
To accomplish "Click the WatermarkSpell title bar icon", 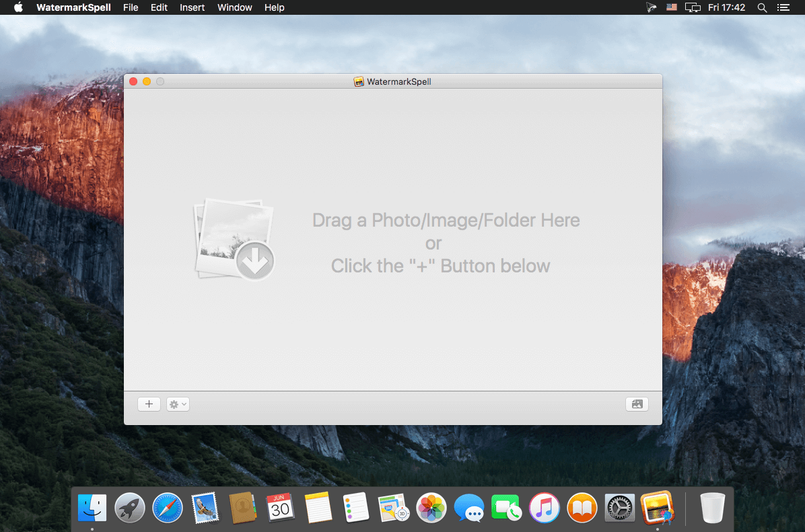I will coord(358,81).
